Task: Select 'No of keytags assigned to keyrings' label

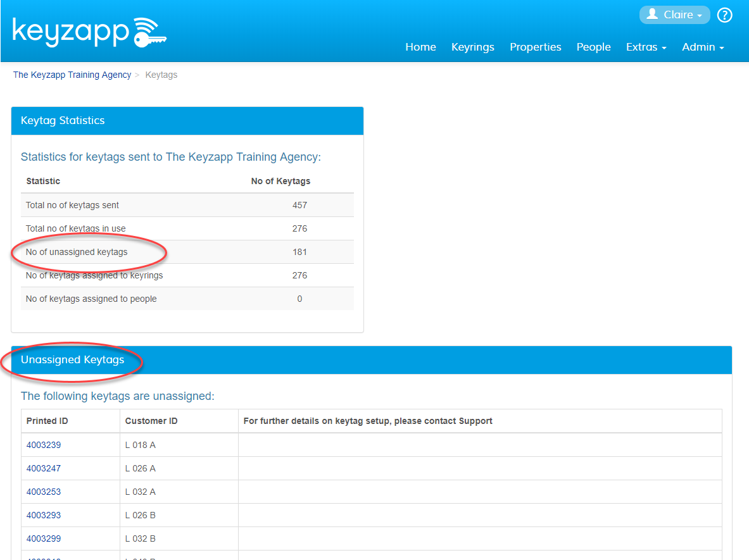Action: pyautogui.click(x=94, y=275)
